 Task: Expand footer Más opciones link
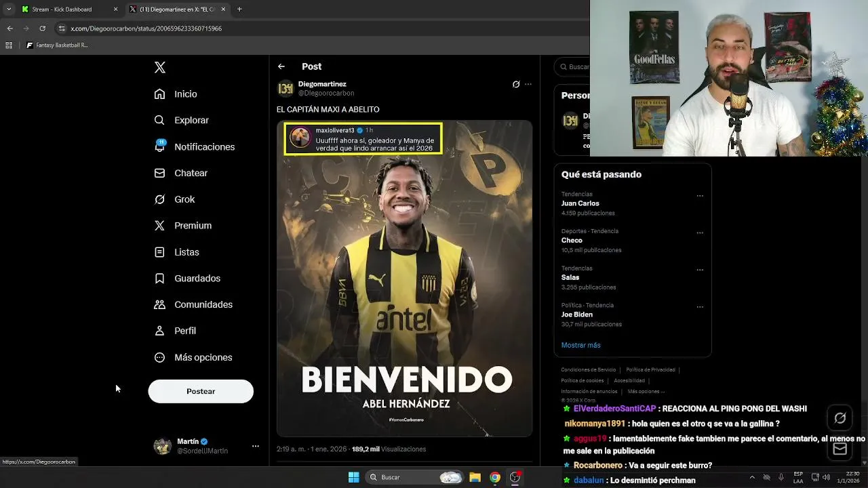pyautogui.click(x=646, y=391)
